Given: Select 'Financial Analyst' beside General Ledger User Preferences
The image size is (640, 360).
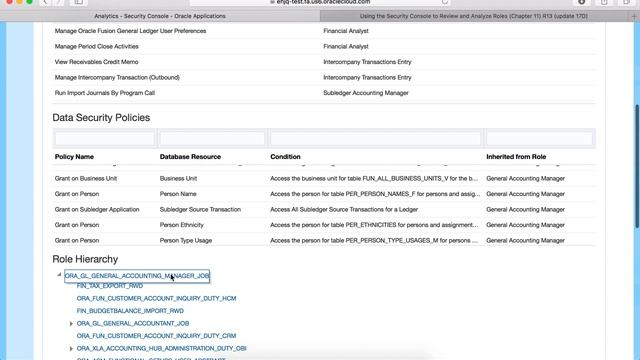Looking at the screenshot, I should 346,31.
